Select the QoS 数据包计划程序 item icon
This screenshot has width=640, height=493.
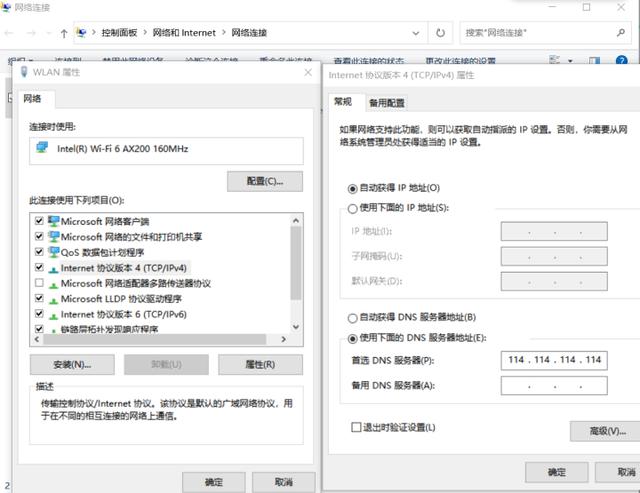53,252
